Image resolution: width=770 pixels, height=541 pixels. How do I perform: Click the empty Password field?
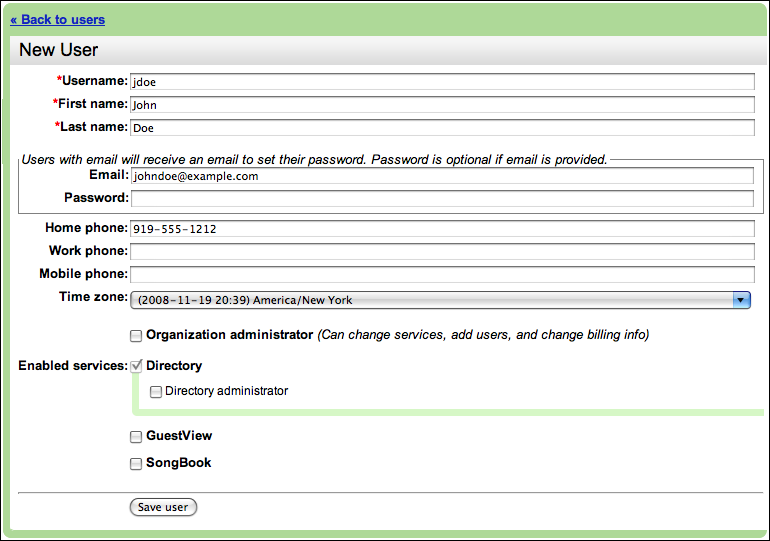(x=442, y=198)
